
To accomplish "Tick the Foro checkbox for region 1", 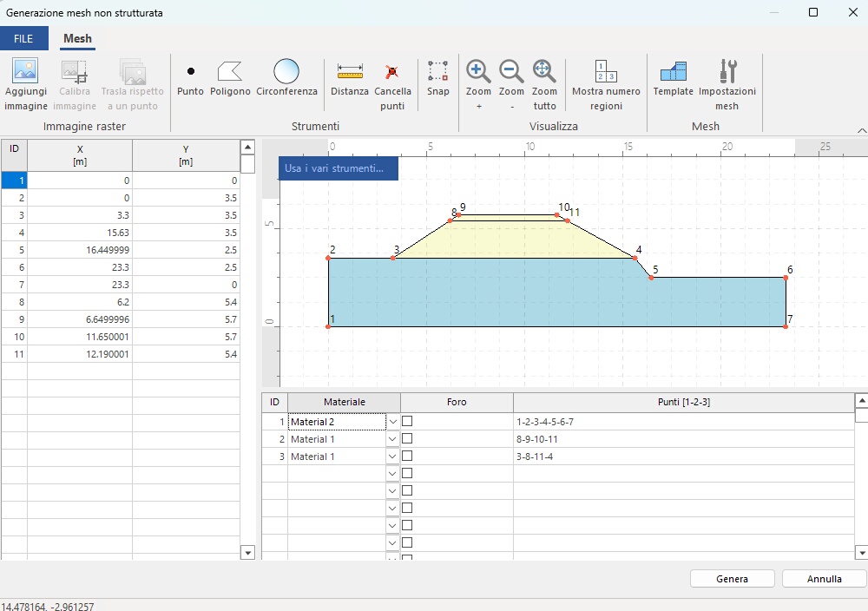I will point(407,421).
